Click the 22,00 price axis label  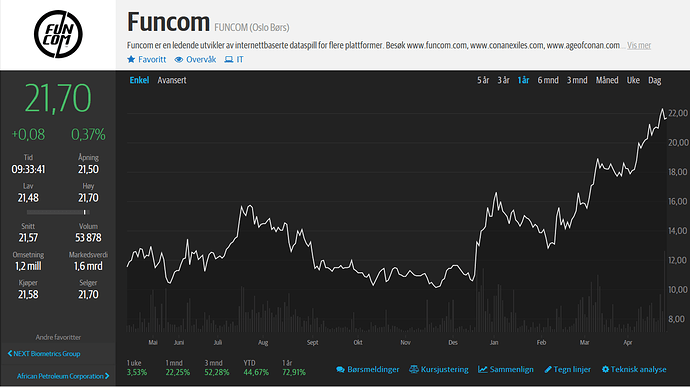click(x=678, y=113)
